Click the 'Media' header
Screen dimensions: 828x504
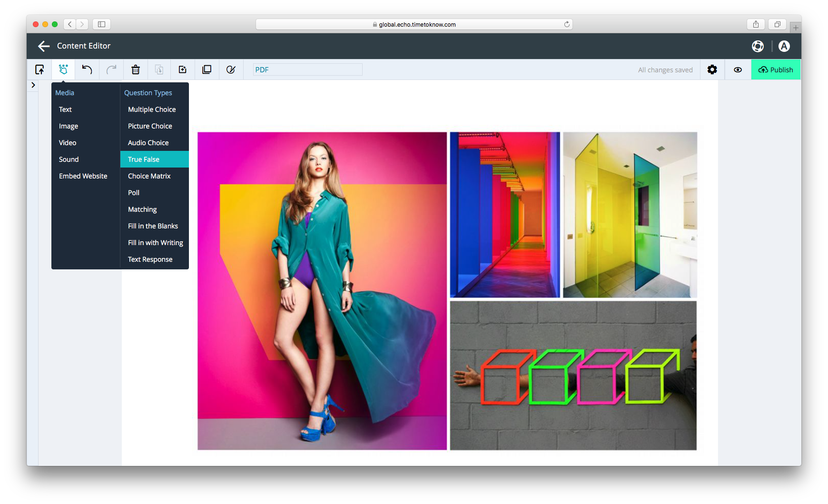click(x=65, y=93)
